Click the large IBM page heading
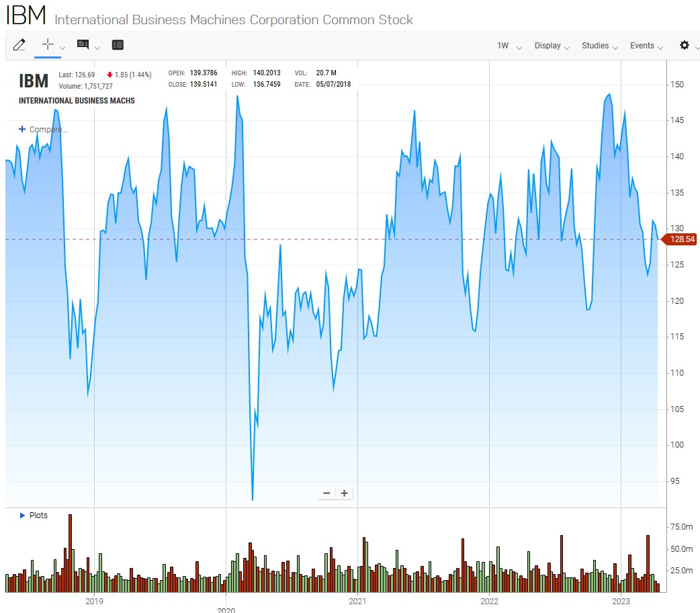The width and height of the screenshot is (700, 613). click(26, 15)
